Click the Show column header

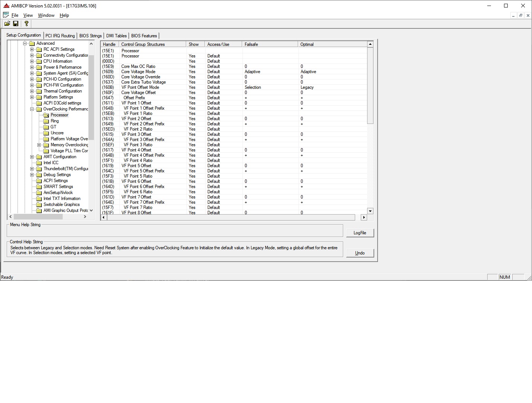[195, 44]
